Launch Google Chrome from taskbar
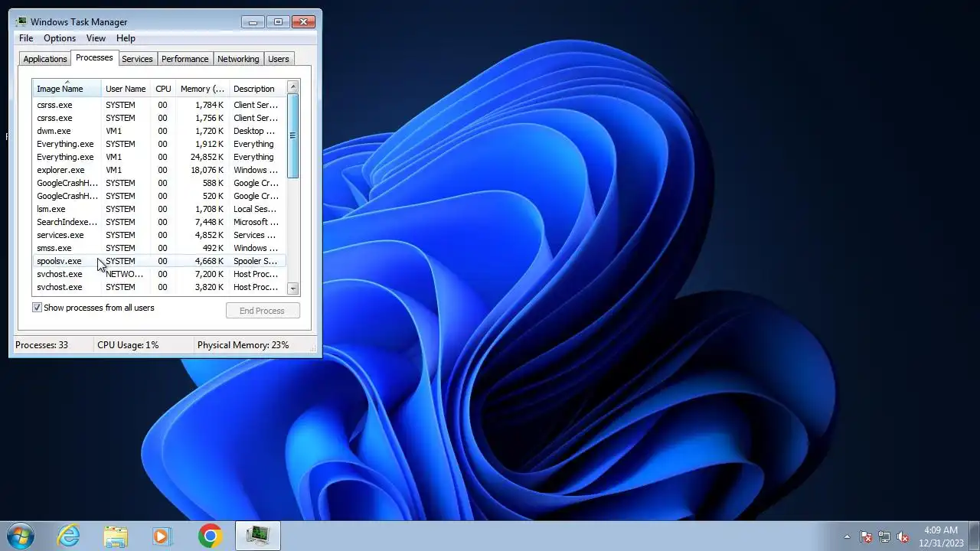 point(210,536)
